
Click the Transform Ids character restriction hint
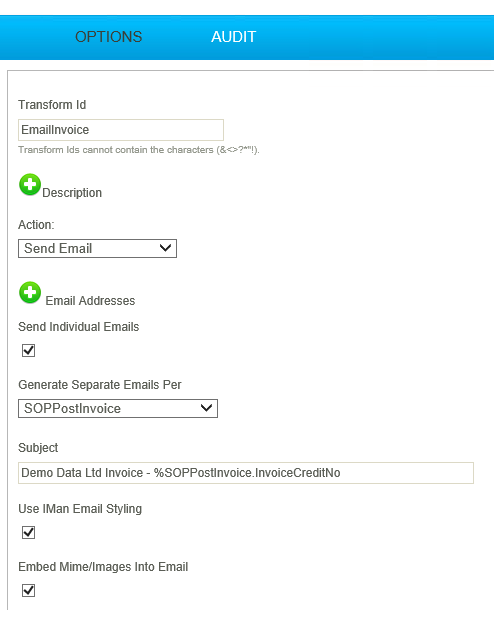tap(139, 150)
